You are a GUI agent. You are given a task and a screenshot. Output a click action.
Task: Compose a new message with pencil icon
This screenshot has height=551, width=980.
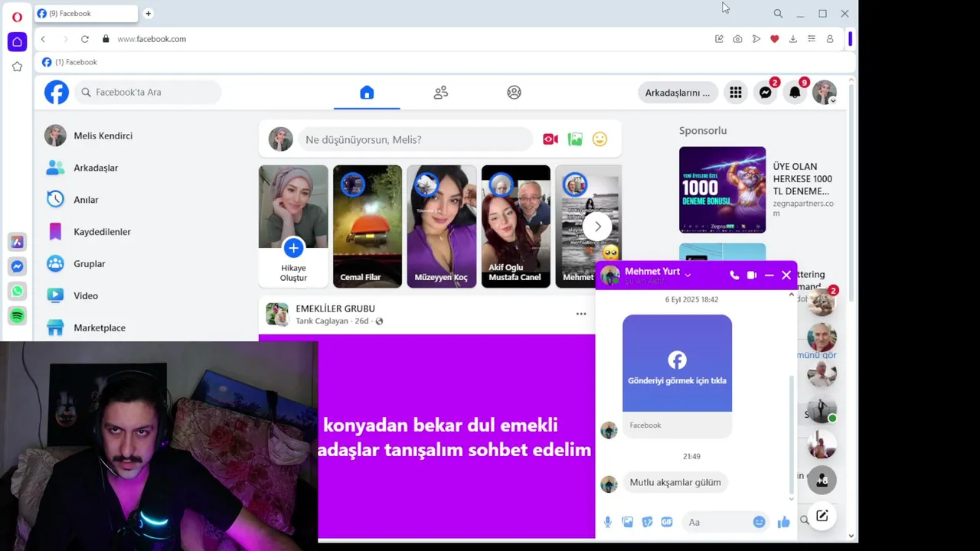tap(822, 516)
